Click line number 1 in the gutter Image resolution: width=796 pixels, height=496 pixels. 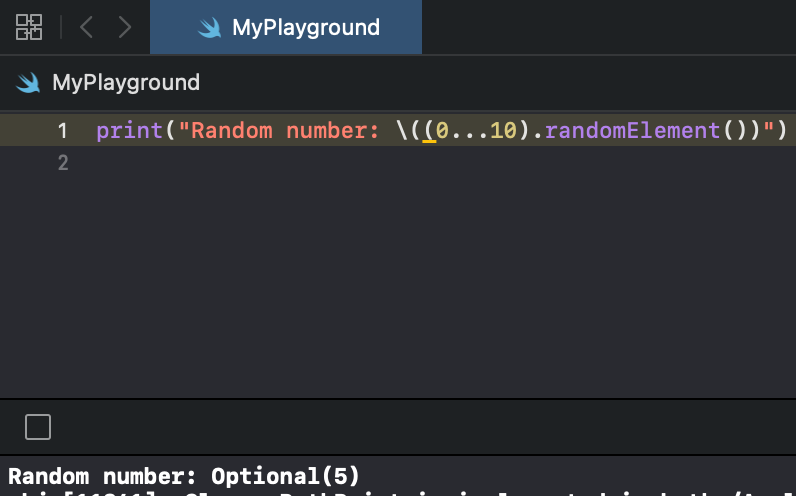[62, 131]
